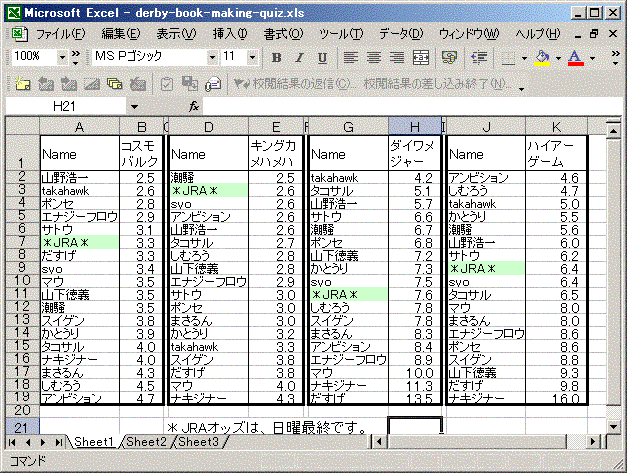Center align the cell text
Viewport: 627px width, 473px height.
coord(374,58)
